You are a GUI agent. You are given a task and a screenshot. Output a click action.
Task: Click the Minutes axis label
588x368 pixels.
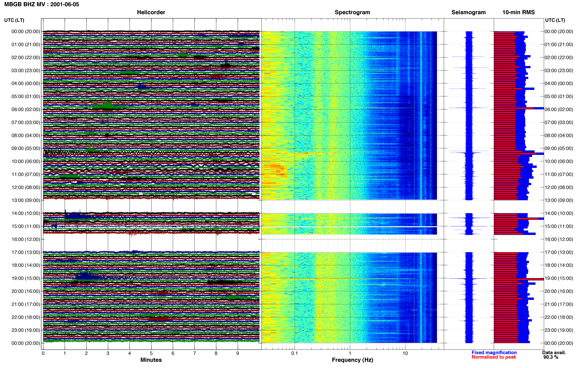click(151, 360)
